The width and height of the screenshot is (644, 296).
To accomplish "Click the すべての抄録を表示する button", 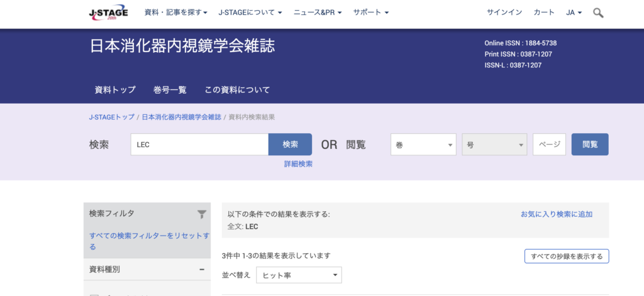I will pyautogui.click(x=567, y=256).
